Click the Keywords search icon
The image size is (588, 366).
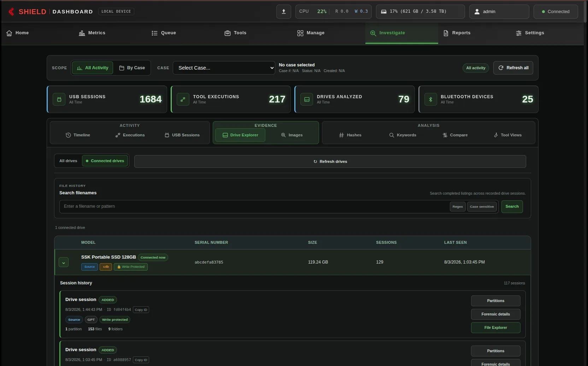[392, 135]
